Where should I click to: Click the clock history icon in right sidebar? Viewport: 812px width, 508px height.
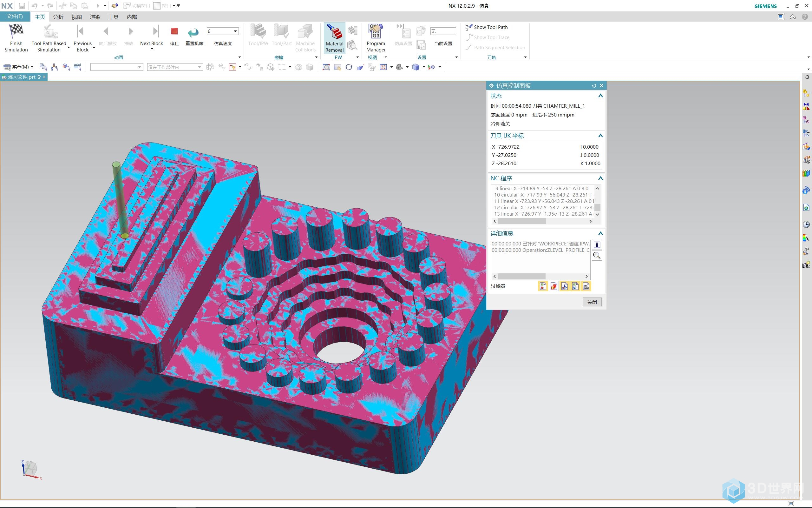pyautogui.click(x=806, y=224)
